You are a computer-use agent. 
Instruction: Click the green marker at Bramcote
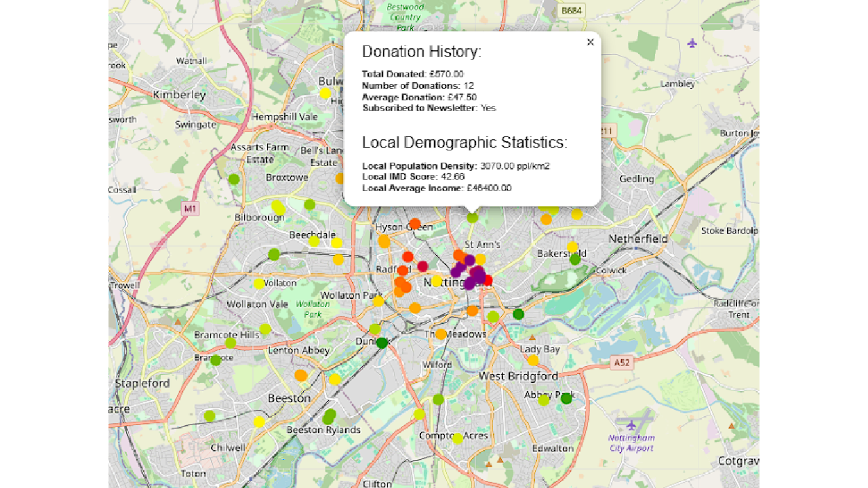pos(216,360)
